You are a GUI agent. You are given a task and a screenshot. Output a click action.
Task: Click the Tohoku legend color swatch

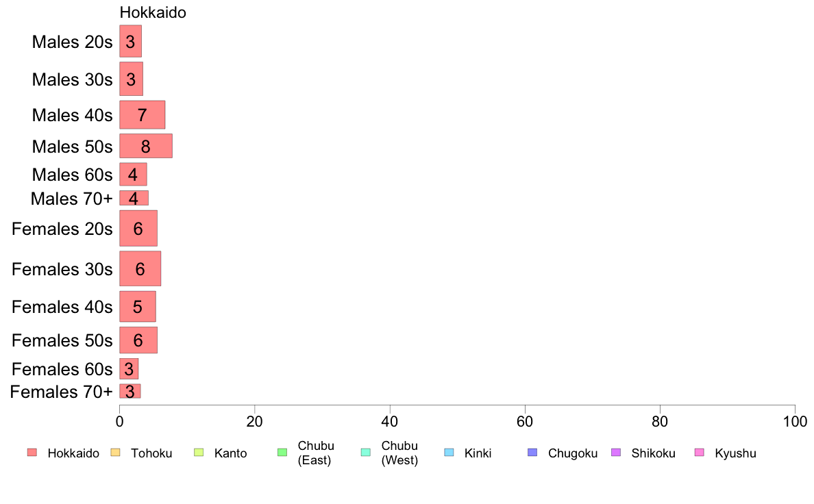115,453
